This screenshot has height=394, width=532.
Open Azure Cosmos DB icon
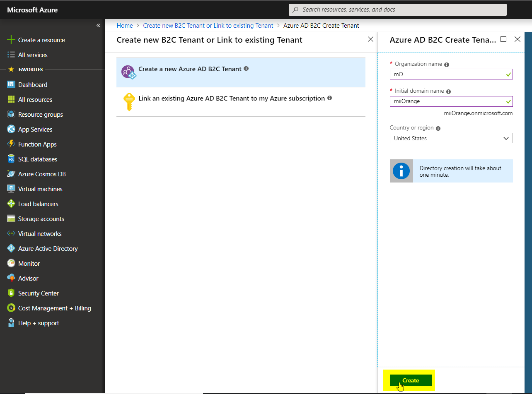point(11,174)
